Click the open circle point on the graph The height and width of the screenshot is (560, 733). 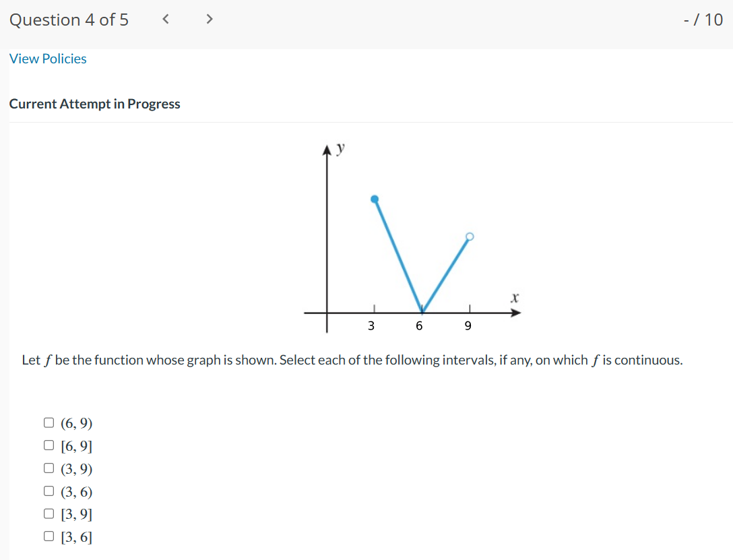(x=469, y=237)
